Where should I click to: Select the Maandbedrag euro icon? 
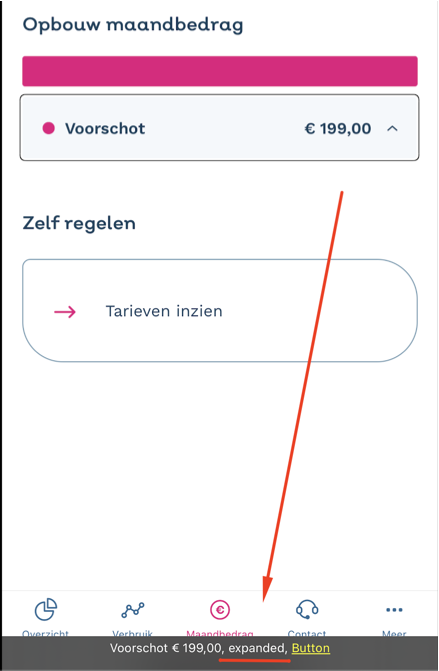click(x=220, y=609)
